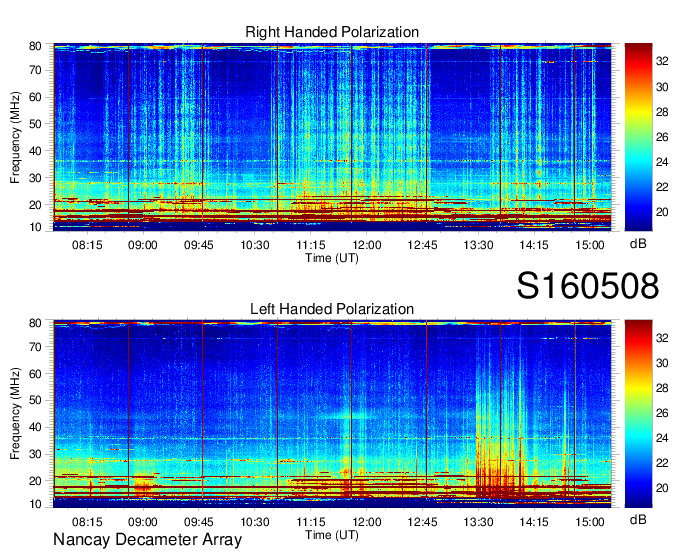The width and height of the screenshot is (680, 552).
Task: Click 22 dB value on right-handed color bar
Action: [x=662, y=187]
